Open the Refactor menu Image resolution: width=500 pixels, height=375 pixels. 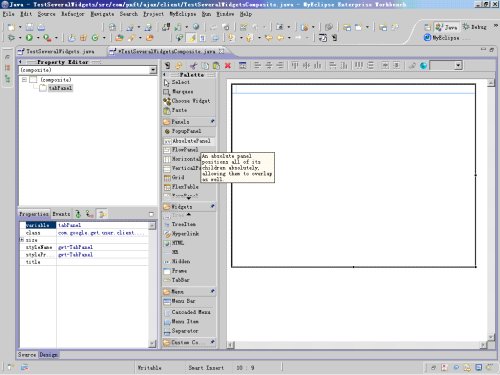click(72, 14)
